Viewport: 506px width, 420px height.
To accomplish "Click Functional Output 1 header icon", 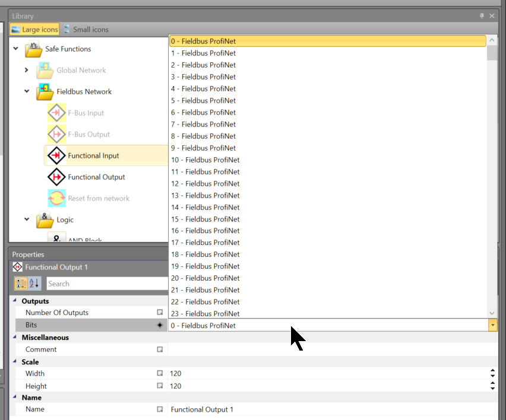I will (17, 267).
